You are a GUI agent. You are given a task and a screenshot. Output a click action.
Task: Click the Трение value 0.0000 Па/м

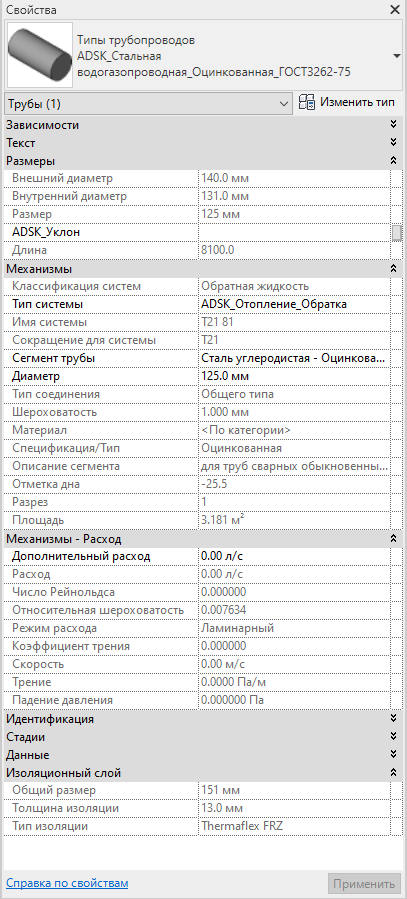pyautogui.click(x=293, y=682)
